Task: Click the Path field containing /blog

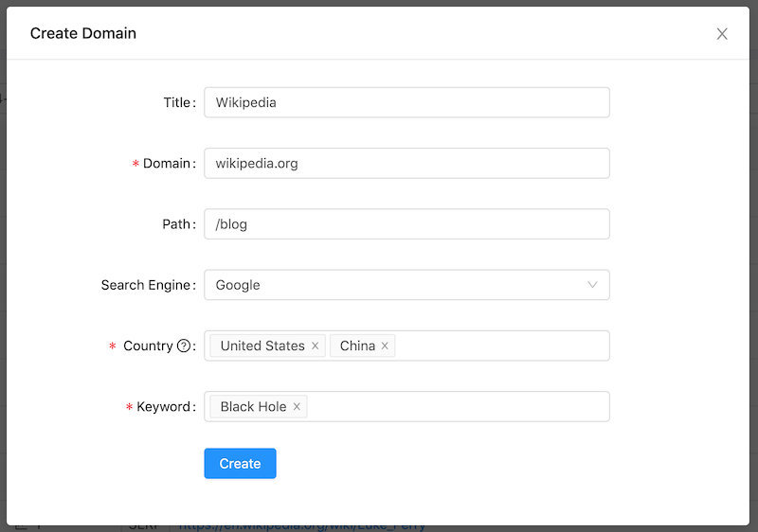Action: 406,224
